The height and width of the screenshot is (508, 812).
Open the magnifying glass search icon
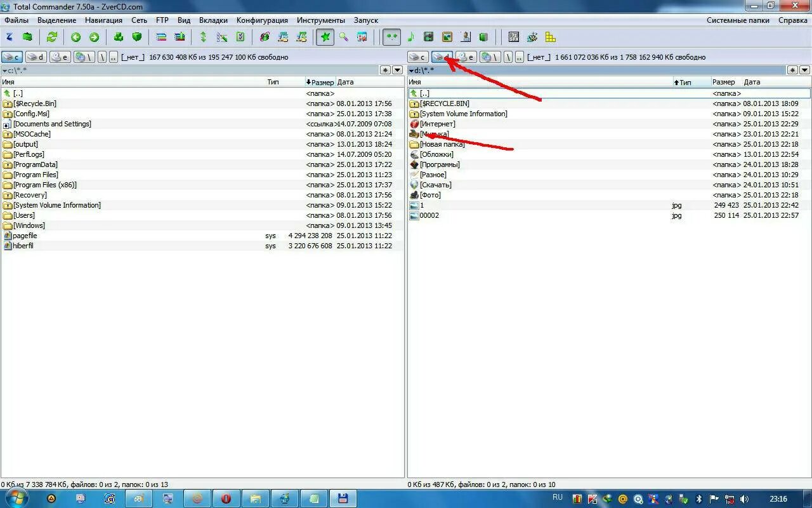[x=343, y=37]
